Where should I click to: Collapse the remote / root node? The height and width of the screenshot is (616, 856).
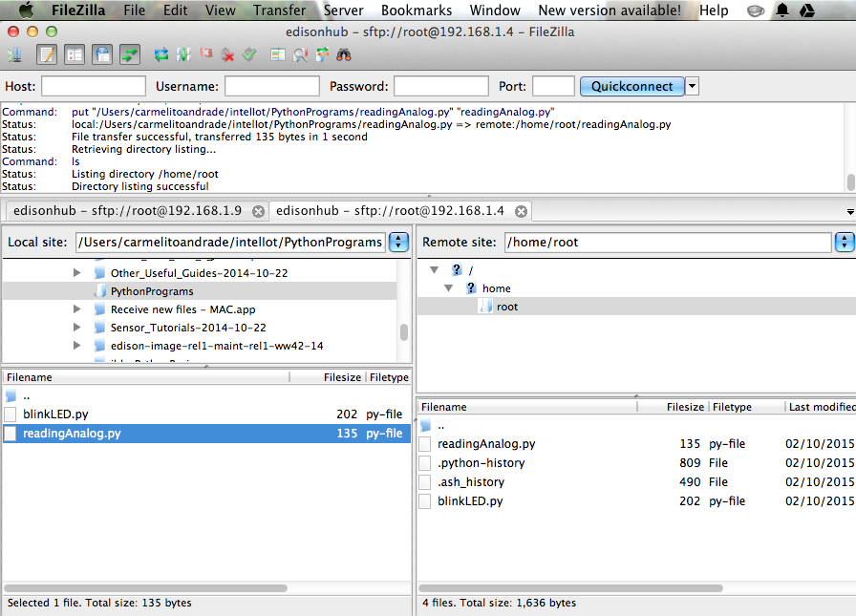pos(434,269)
